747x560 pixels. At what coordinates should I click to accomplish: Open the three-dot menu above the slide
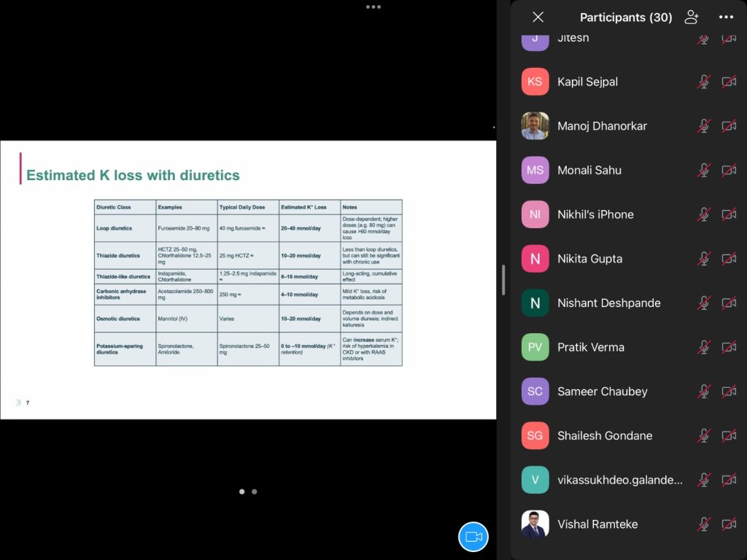pos(373,7)
